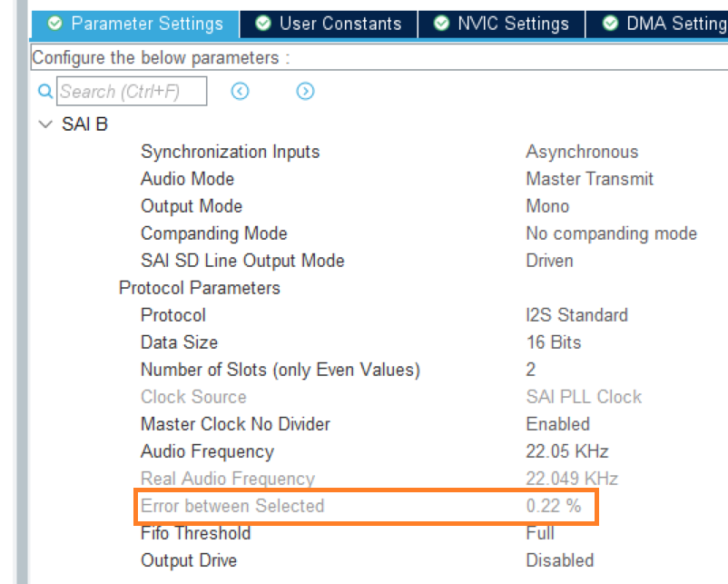Click the green checkmark on User Constants tab
This screenshot has height=584, width=728.
tap(263, 25)
